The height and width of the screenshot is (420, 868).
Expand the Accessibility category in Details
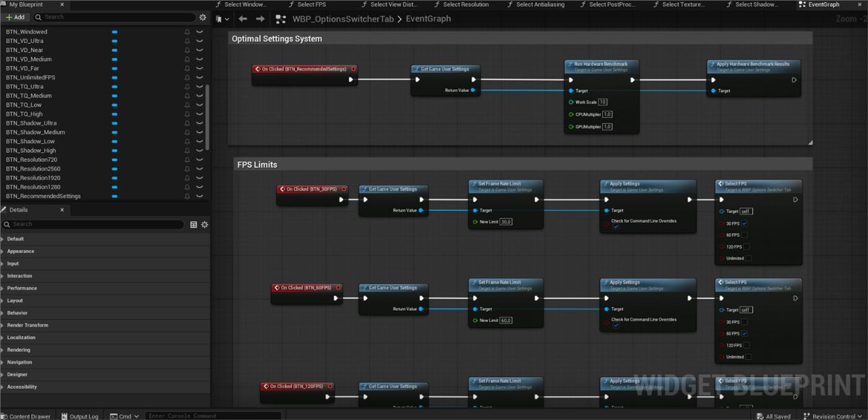(2, 387)
